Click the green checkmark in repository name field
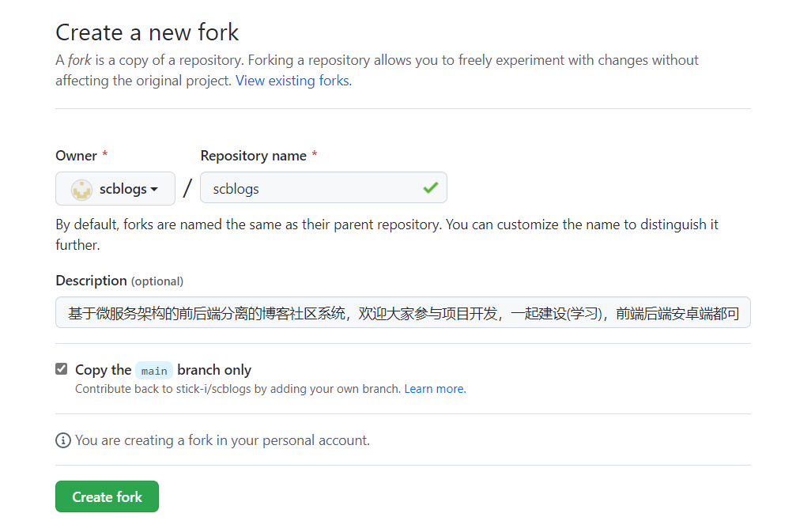 pos(430,188)
